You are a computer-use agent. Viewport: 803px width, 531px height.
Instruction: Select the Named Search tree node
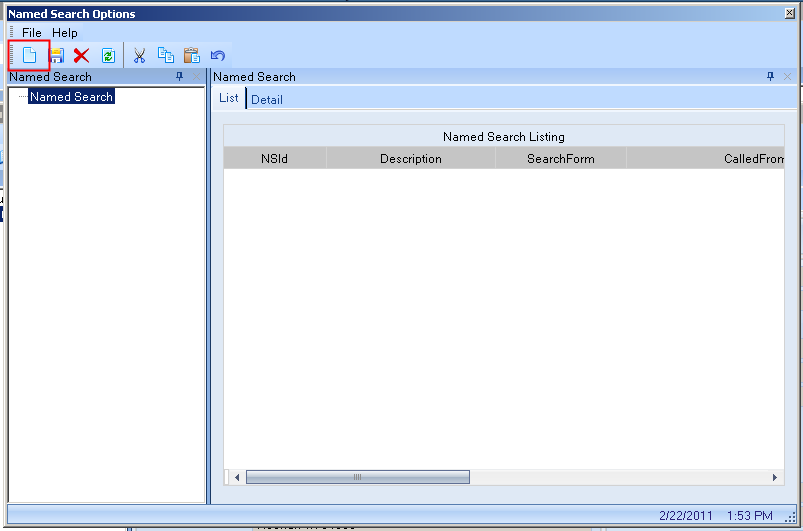point(71,96)
